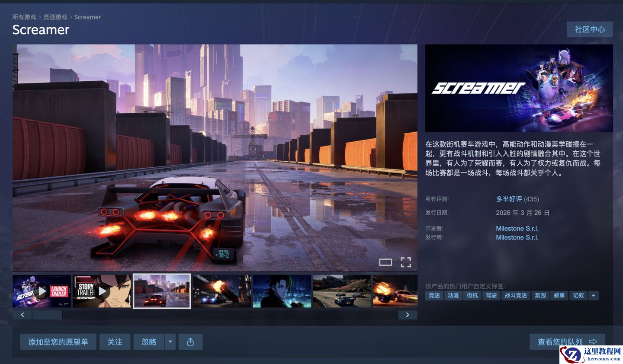
Task: Click the Screamer breadcrumb link
Action: (87, 17)
